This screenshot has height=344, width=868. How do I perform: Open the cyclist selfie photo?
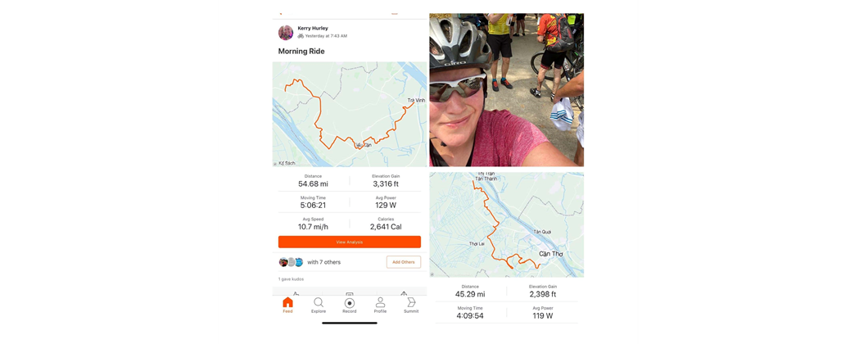(x=507, y=90)
